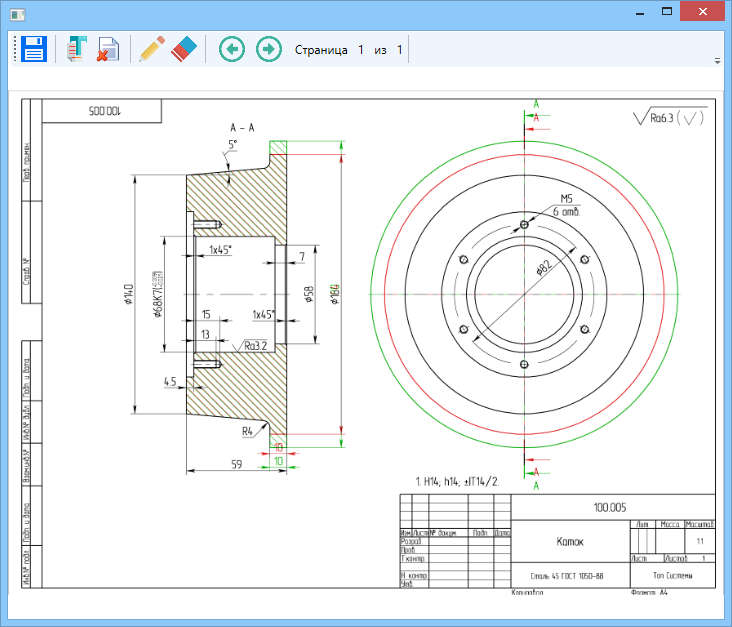Open the toolbar overflow arrow
The width and height of the screenshot is (732, 627).
click(x=718, y=61)
